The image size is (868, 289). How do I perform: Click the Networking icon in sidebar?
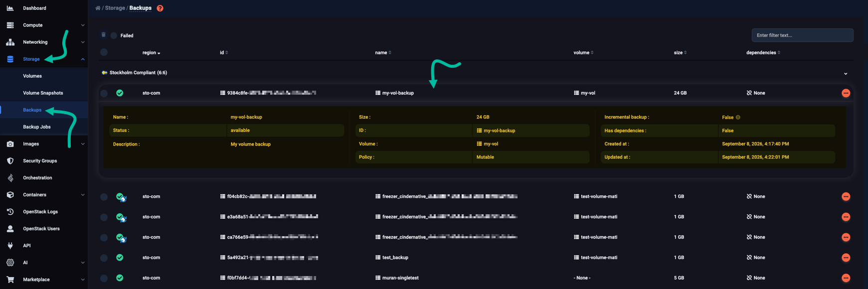[x=10, y=42]
